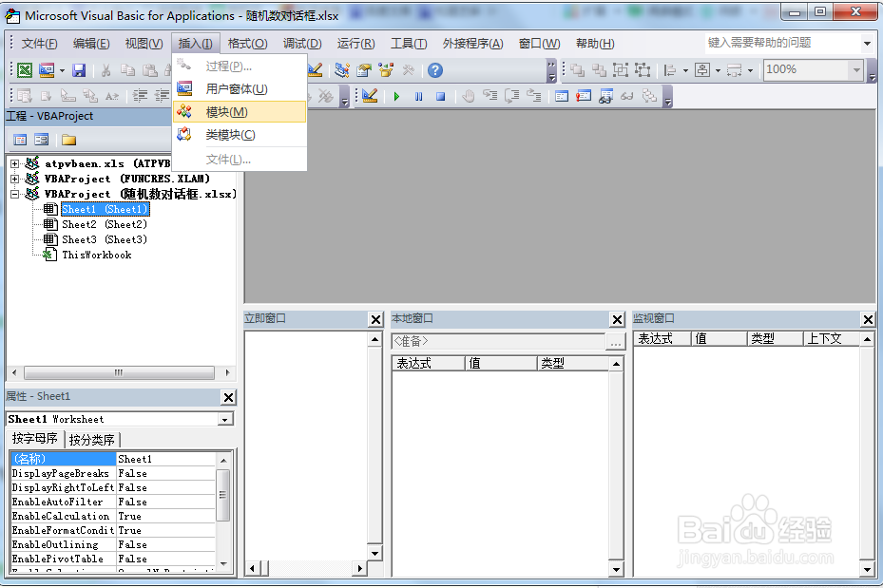Click the Toggle Breakpoint hand icon
This screenshot has height=588, width=883.
click(x=468, y=96)
